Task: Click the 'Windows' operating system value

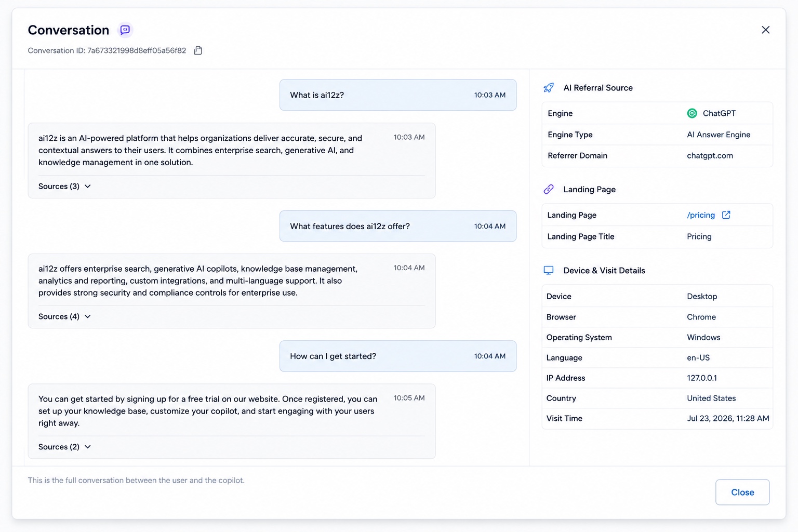Action: [703, 338]
